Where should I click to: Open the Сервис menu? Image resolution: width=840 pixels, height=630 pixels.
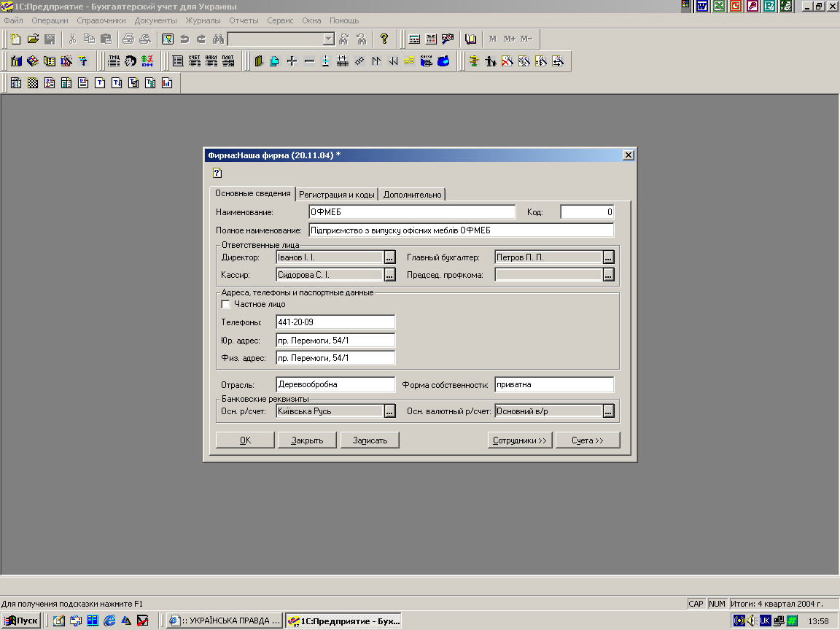click(280, 20)
